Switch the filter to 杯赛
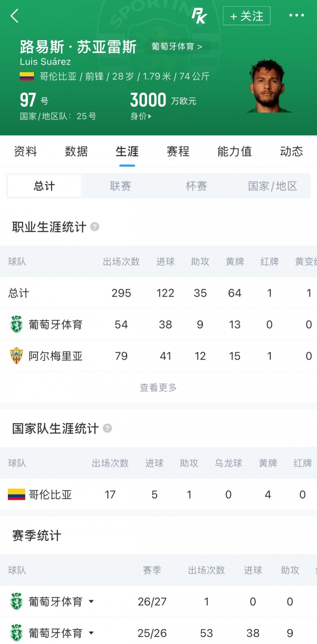The image size is (317, 644). click(196, 186)
